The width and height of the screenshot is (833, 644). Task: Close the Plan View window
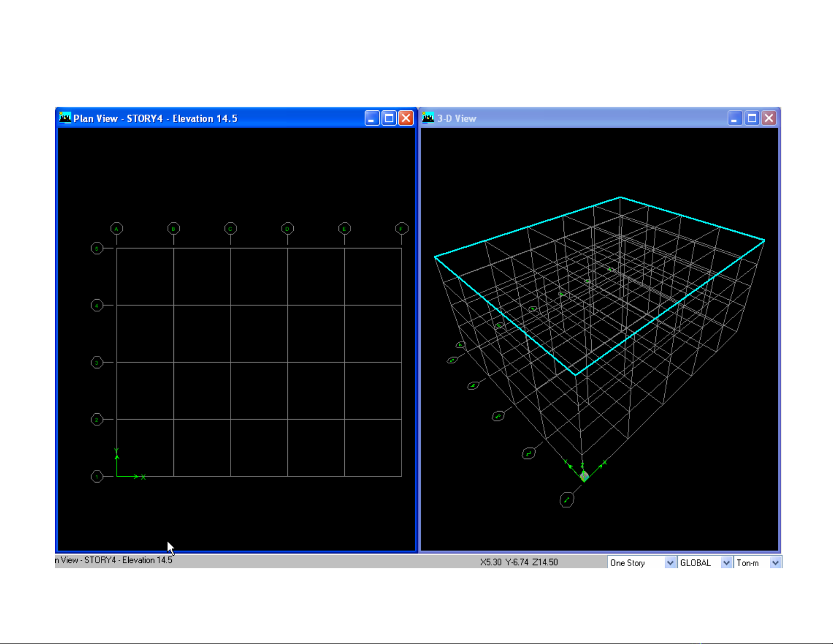[406, 118]
